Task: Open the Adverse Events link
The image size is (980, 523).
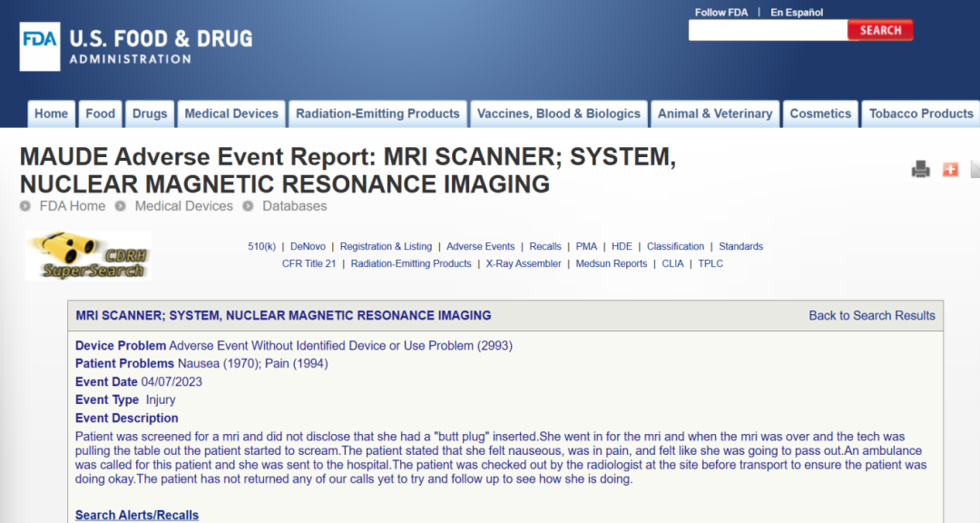Action: [x=480, y=246]
